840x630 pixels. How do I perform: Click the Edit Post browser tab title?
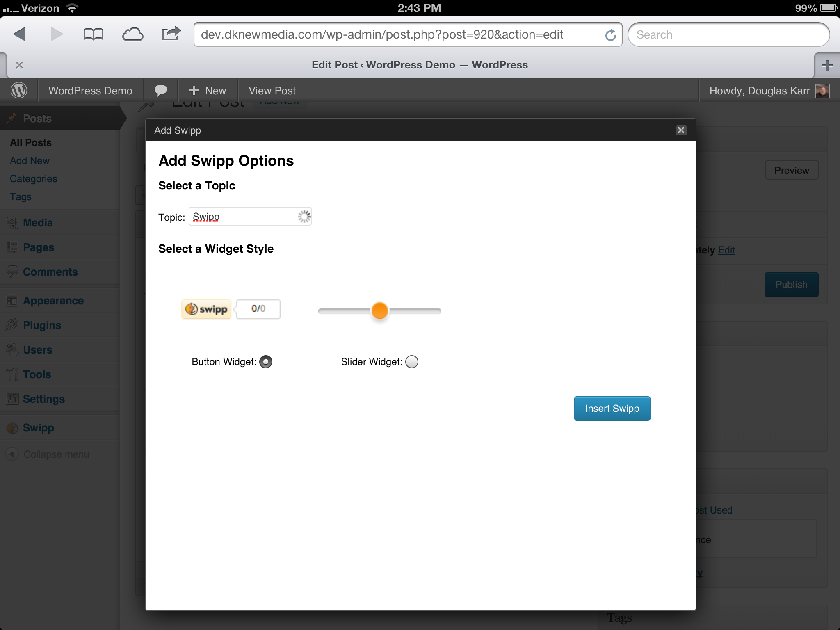pos(420,65)
